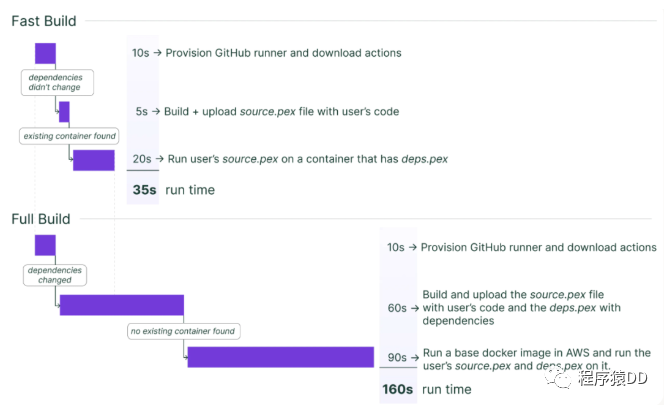The image size is (669, 408).
Task: Click the first purple block under Full Build
Action: tap(45, 245)
